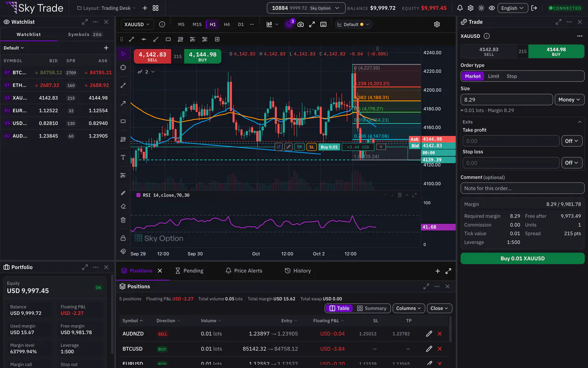
Task: Toggle the lock drawings padlock
Action: (123, 238)
